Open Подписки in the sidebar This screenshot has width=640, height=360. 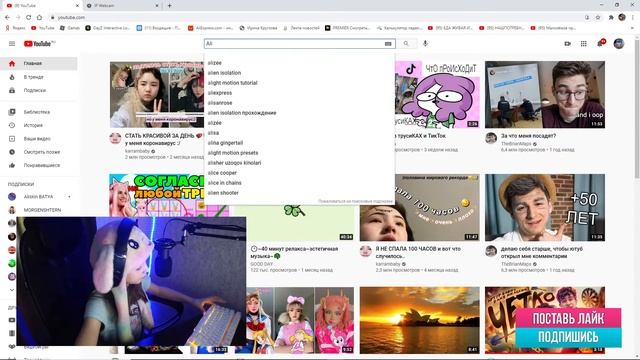(39, 90)
